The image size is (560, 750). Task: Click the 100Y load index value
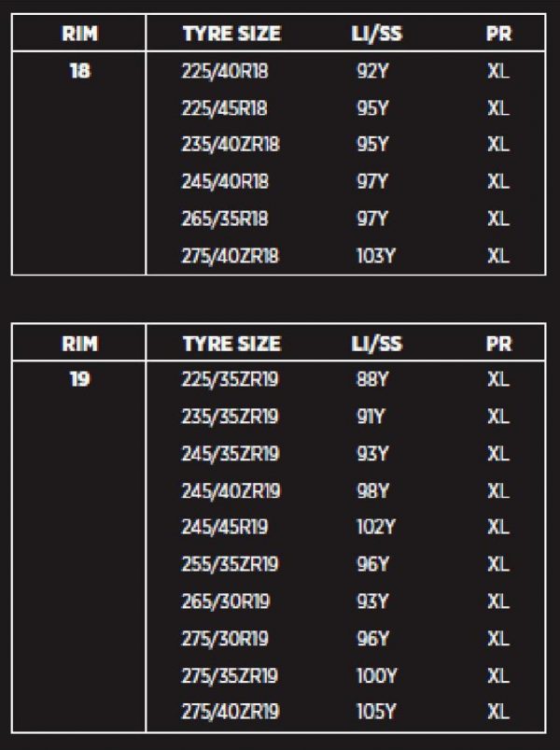(x=375, y=675)
